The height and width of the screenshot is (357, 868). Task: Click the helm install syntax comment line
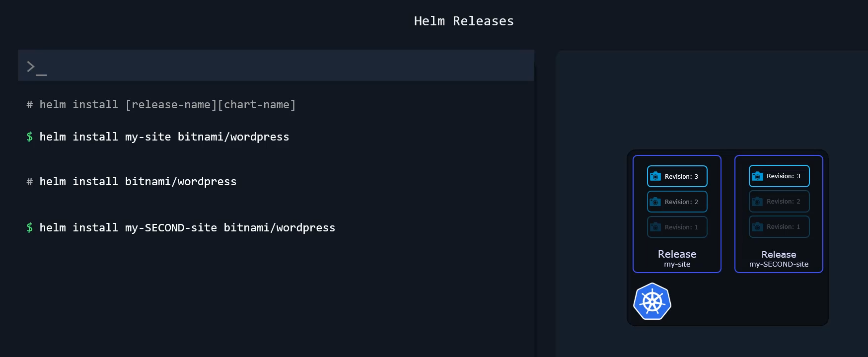pos(161,105)
